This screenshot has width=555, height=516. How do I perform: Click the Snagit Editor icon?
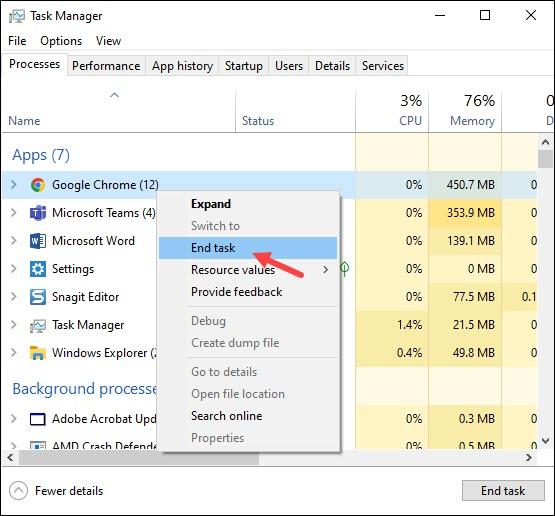(x=38, y=297)
